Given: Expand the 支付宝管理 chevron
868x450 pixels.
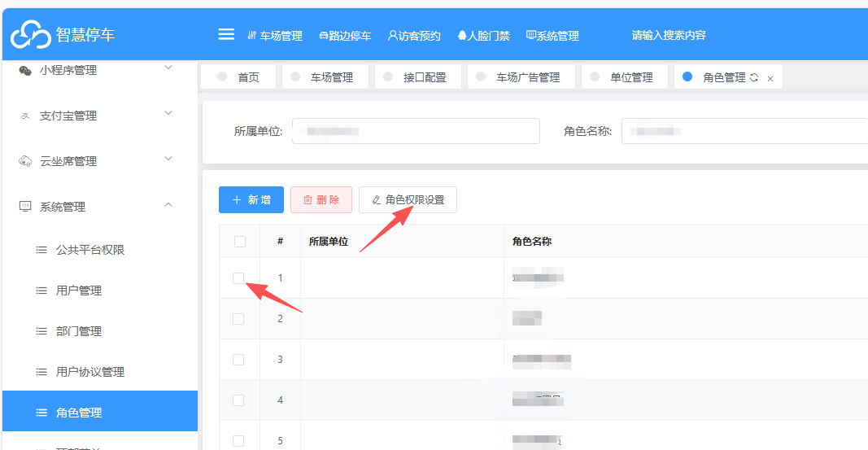Looking at the screenshot, I should pyautogui.click(x=169, y=113).
